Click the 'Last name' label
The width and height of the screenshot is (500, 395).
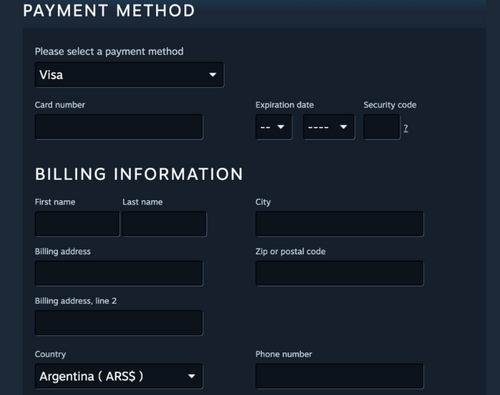point(143,202)
